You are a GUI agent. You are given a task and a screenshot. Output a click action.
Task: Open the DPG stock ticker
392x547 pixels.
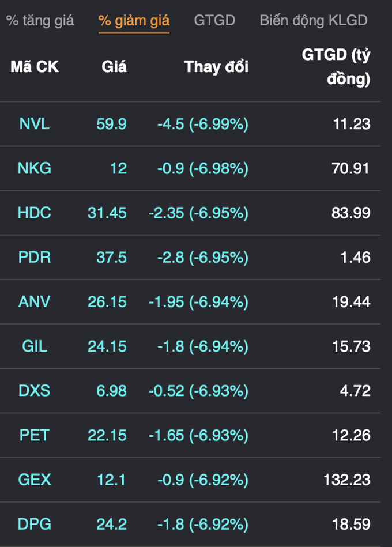[35, 525]
